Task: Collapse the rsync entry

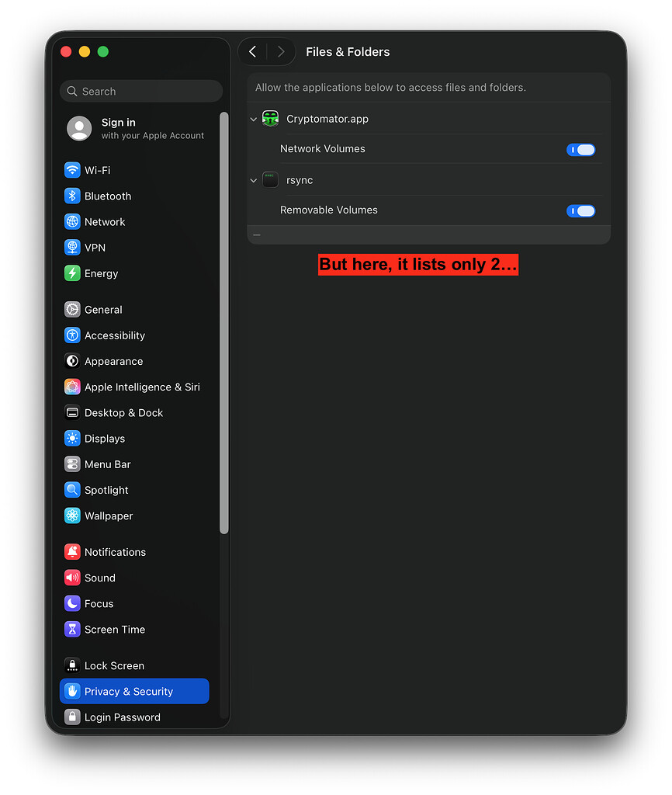Action: point(254,180)
